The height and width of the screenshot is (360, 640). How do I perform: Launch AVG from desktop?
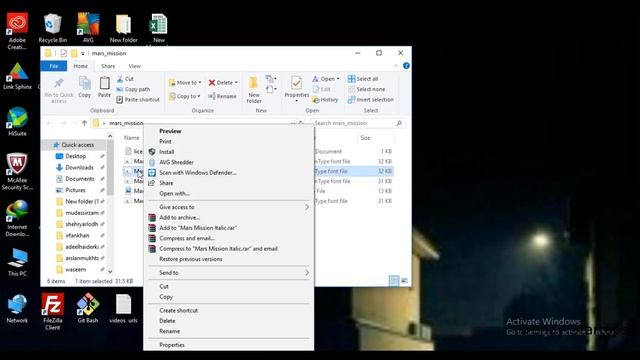pos(88,28)
